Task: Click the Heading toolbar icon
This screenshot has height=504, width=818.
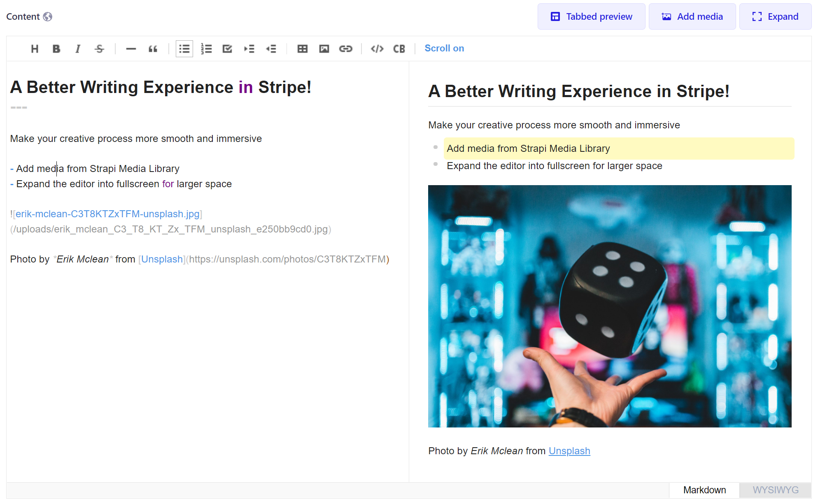Action: coord(35,49)
